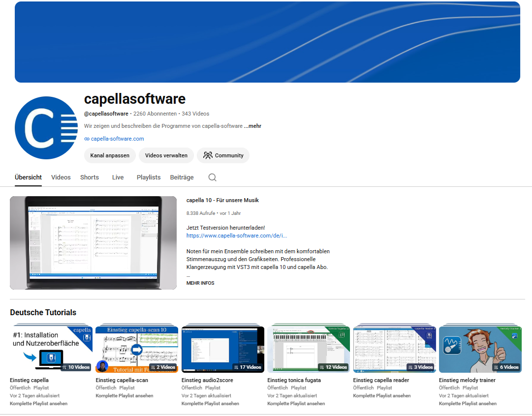Open Einstieg capella playlist thumbnail

pos(51,349)
